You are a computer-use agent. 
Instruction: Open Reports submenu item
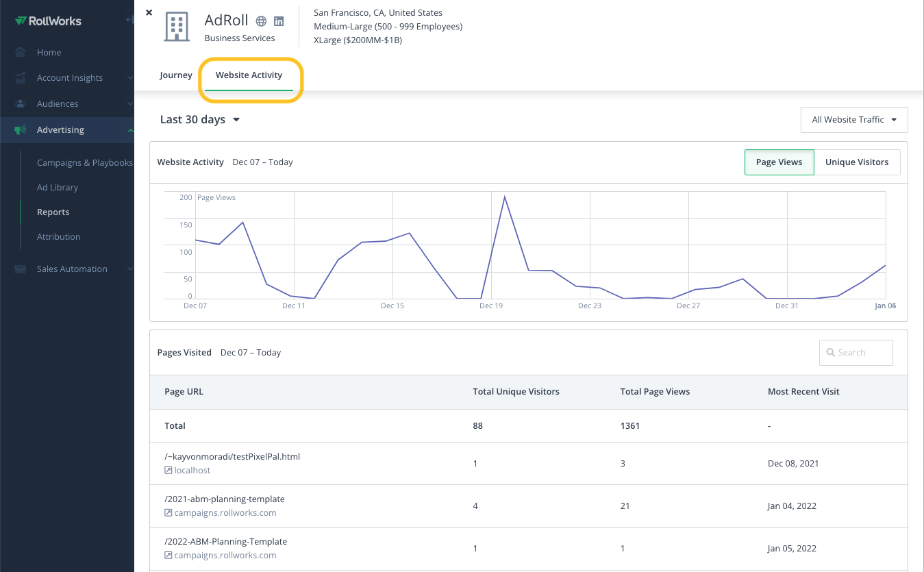pyautogui.click(x=53, y=212)
